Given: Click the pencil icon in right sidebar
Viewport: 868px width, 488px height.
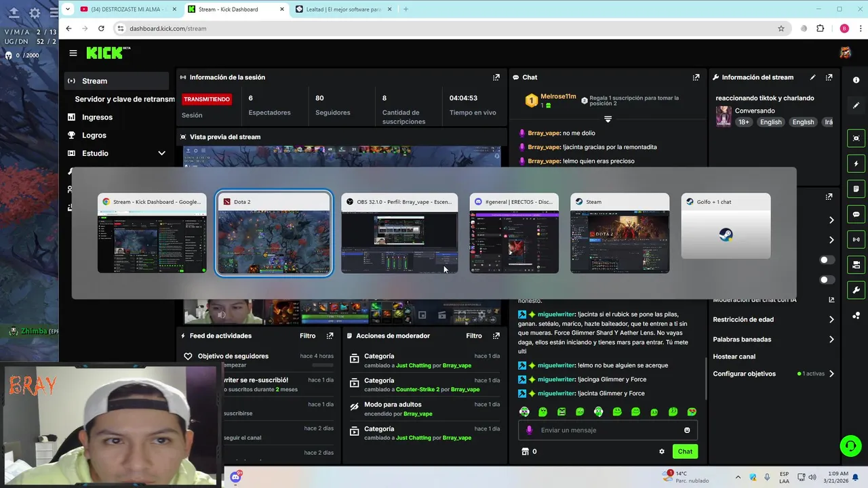Looking at the screenshot, I should click(856, 106).
